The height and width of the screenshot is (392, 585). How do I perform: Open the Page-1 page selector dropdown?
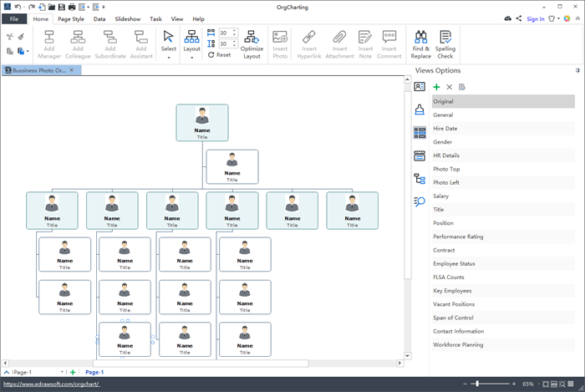(x=63, y=372)
